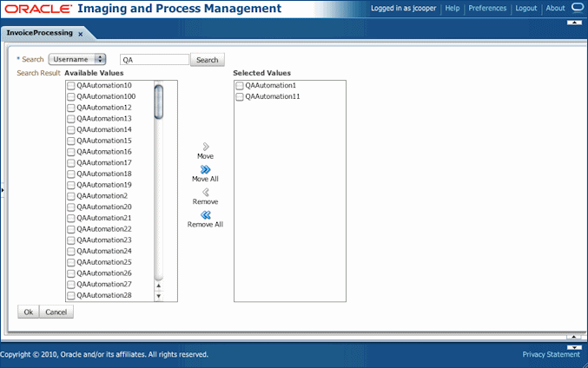Click the Ok button
This screenshot has width=588, height=368.
pos(29,312)
